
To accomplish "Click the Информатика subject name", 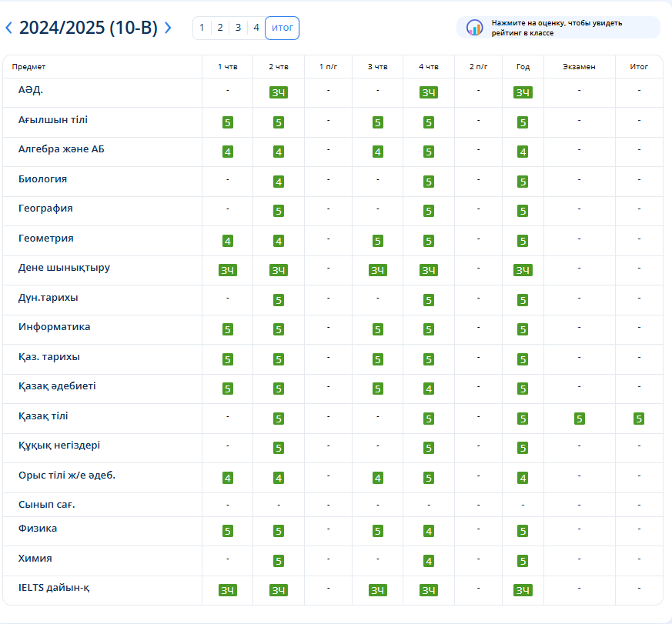I will [x=54, y=327].
